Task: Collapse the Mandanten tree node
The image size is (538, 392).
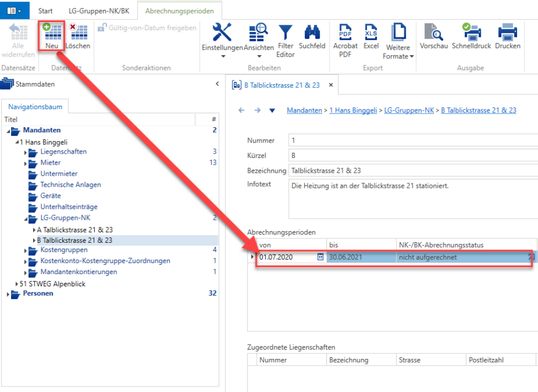Action: pyautogui.click(x=8, y=131)
